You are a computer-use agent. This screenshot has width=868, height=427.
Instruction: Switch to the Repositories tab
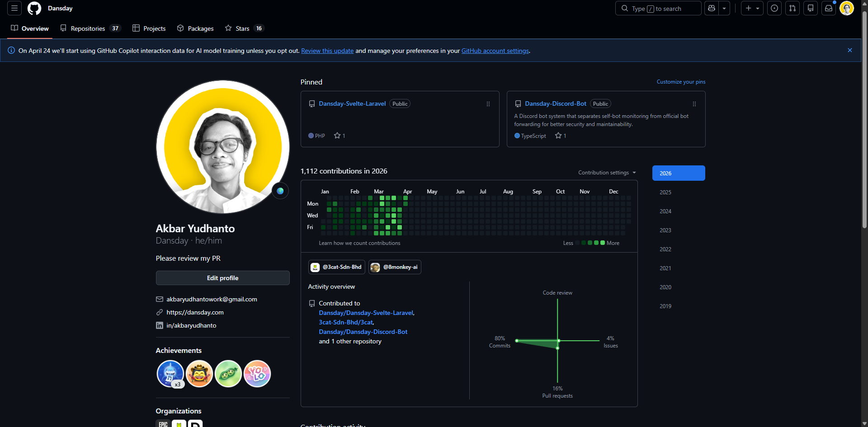(x=90, y=28)
